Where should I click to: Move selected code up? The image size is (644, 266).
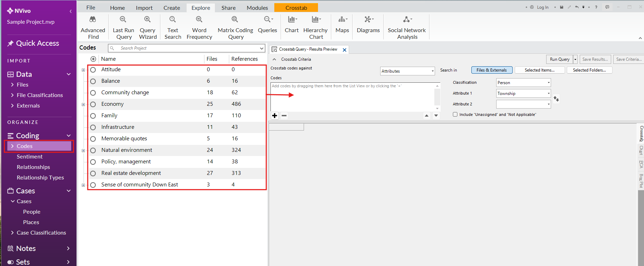(427, 116)
